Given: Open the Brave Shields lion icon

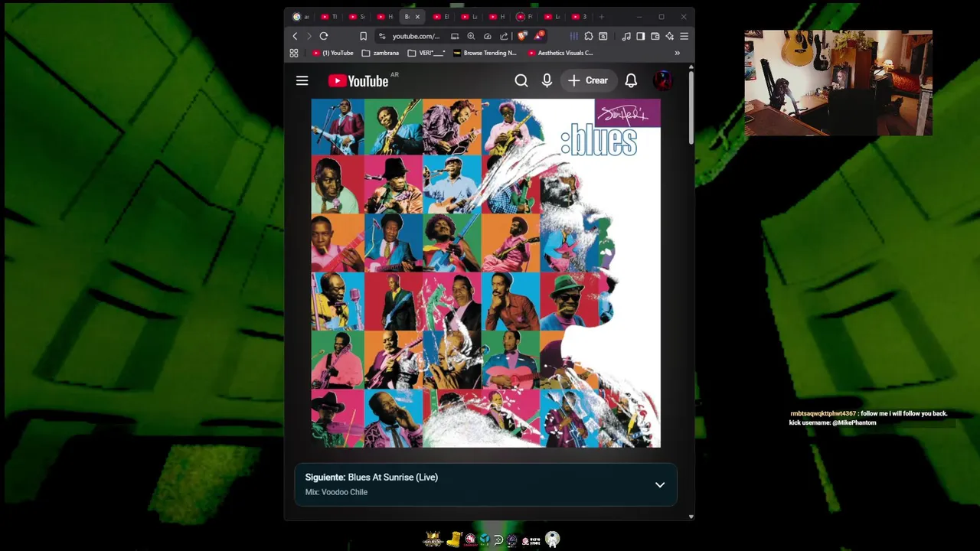Looking at the screenshot, I should coord(522,36).
